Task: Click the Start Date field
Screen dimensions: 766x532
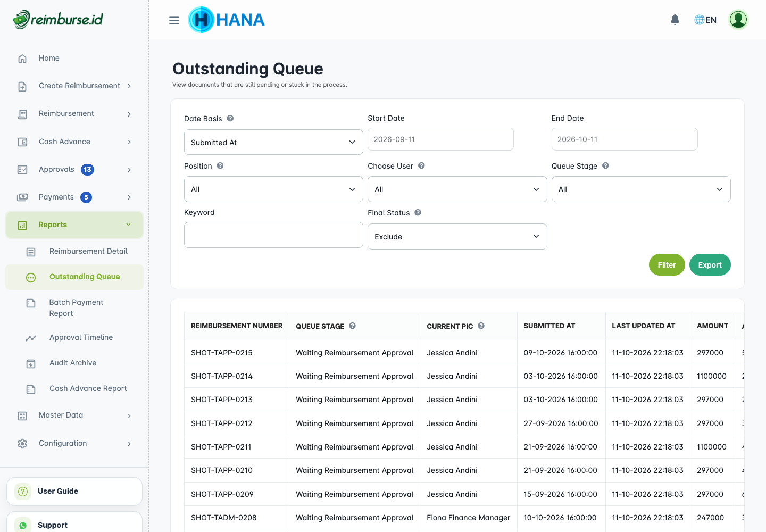Action: 440,139
